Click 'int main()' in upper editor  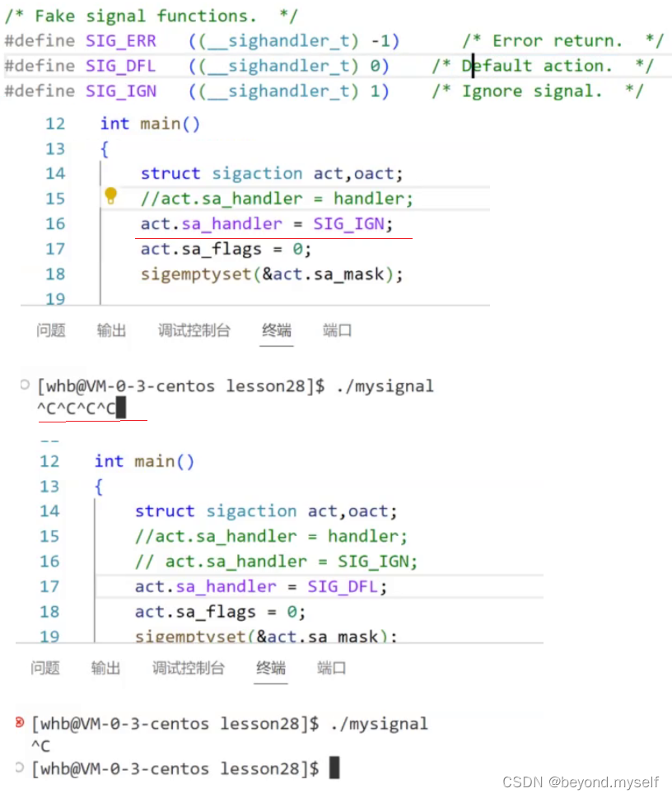(x=150, y=124)
